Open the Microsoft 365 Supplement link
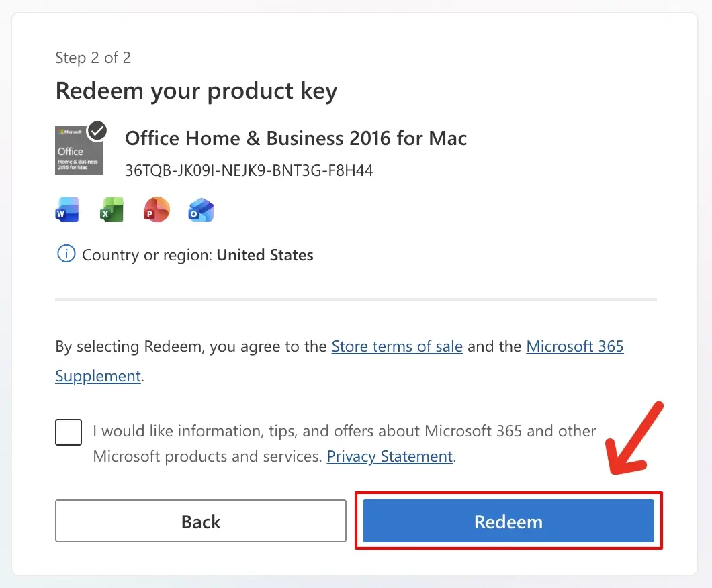The height and width of the screenshot is (588, 712). tap(574, 346)
